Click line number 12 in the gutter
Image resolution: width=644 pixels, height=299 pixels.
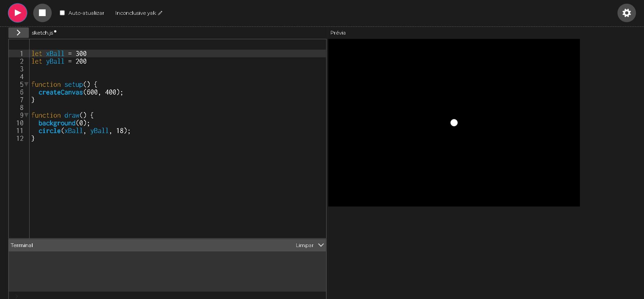pos(20,138)
